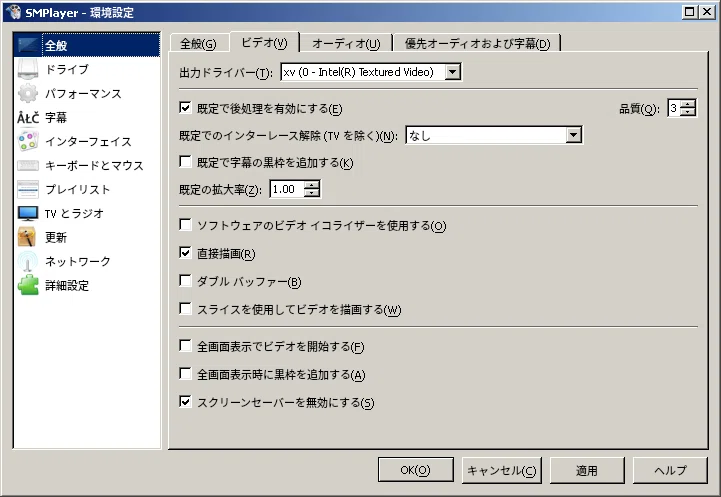The width and height of the screenshot is (721, 497).
Task: Select 詳細設定 text in sidebar list
Action: (x=67, y=285)
